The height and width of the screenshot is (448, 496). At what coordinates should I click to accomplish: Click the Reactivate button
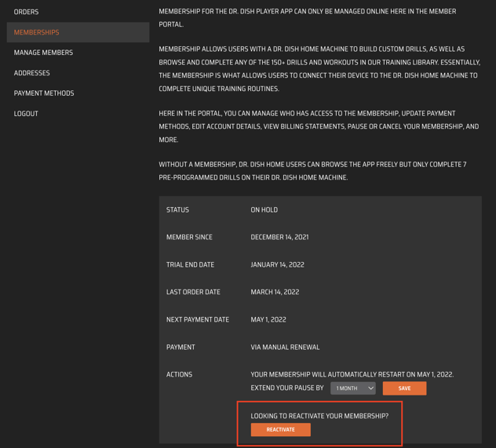coord(281,430)
